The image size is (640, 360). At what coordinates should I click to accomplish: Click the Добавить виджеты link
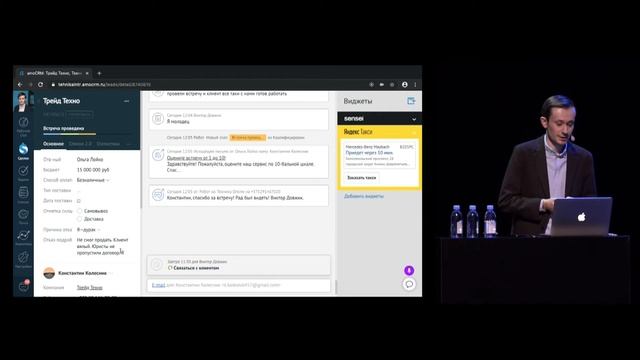click(364, 196)
